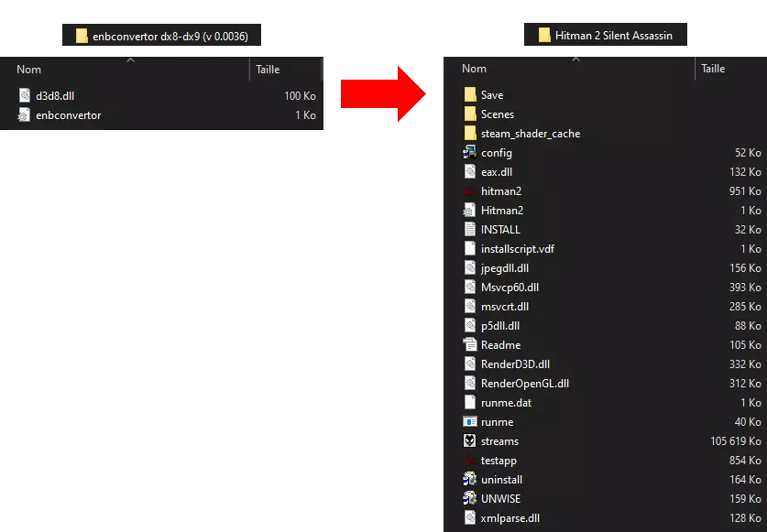Toggle sort arrow above Nom in Hitman 2 folder
Screen dimensions: 767x532
tap(576, 59)
